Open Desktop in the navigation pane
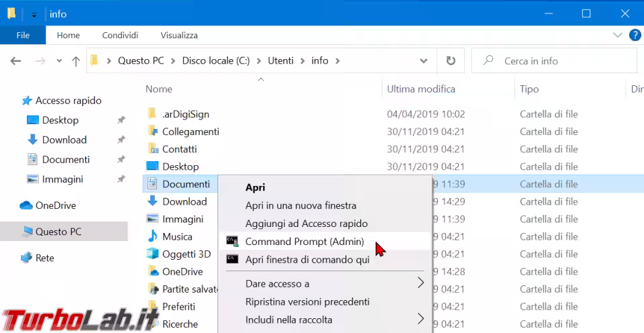This screenshot has width=644, height=333. point(60,120)
